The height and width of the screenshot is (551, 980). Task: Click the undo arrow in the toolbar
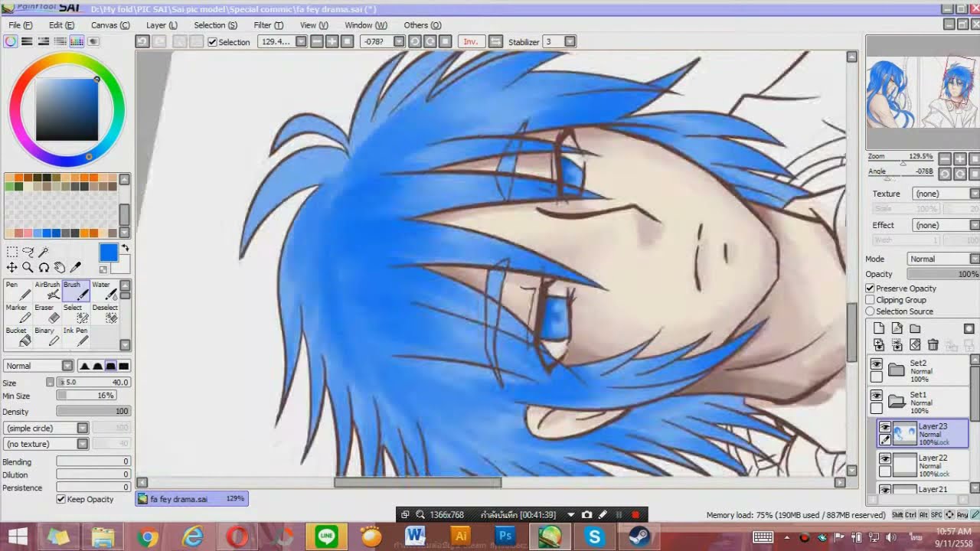142,41
